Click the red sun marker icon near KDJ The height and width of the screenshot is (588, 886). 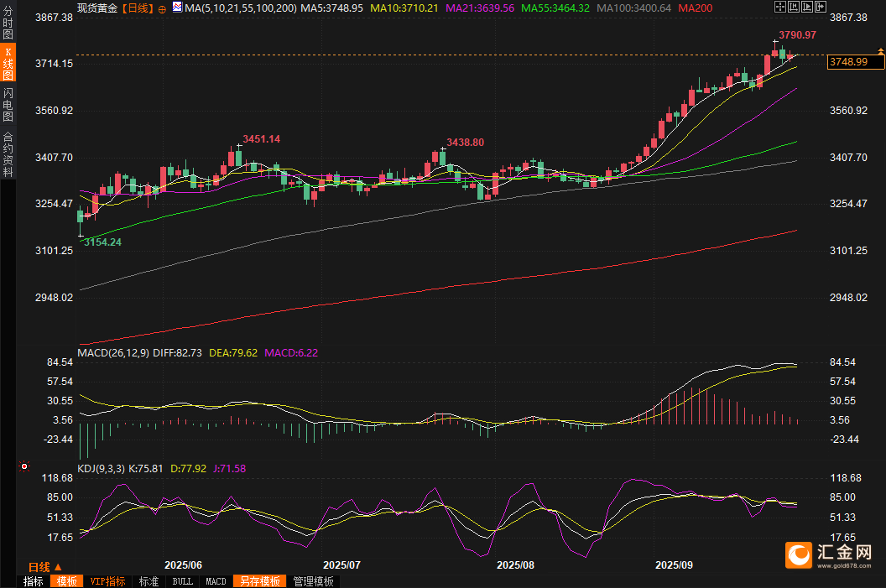pos(24,466)
